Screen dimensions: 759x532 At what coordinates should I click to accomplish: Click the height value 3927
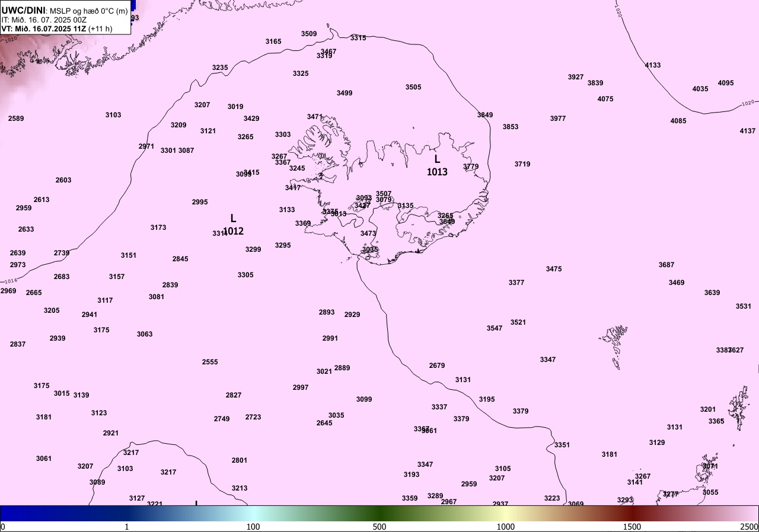(576, 77)
